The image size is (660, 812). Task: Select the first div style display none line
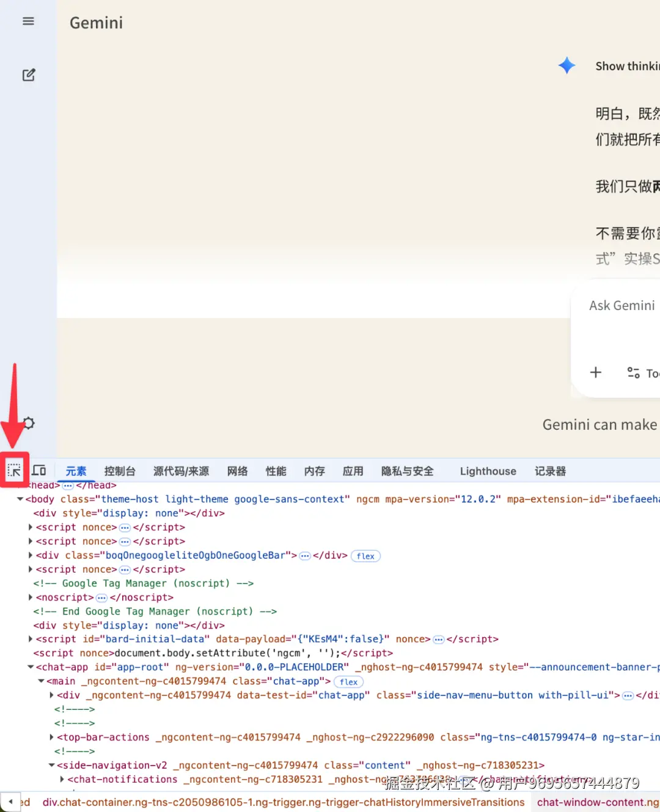[x=129, y=513]
